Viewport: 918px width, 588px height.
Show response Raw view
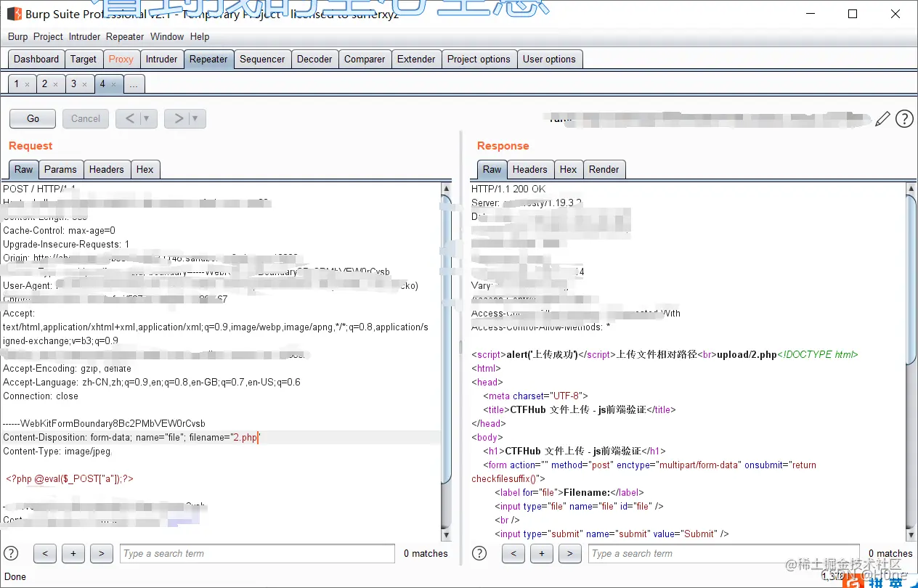point(492,169)
